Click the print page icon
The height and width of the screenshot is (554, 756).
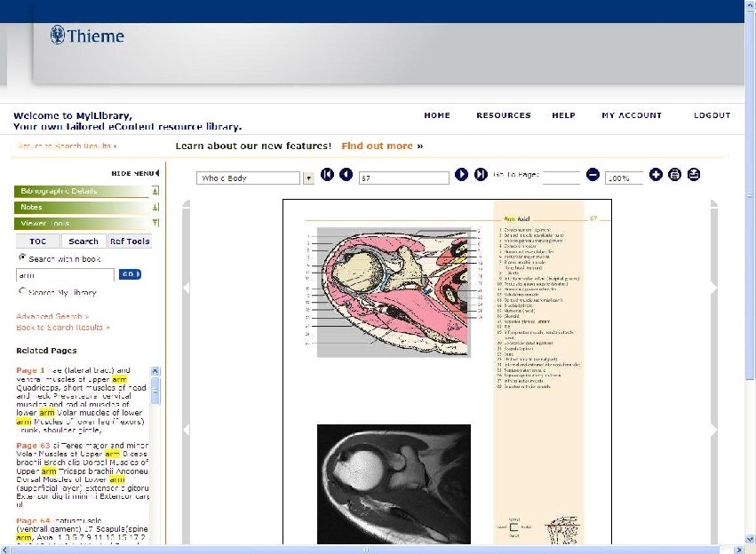[x=674, y=175]
